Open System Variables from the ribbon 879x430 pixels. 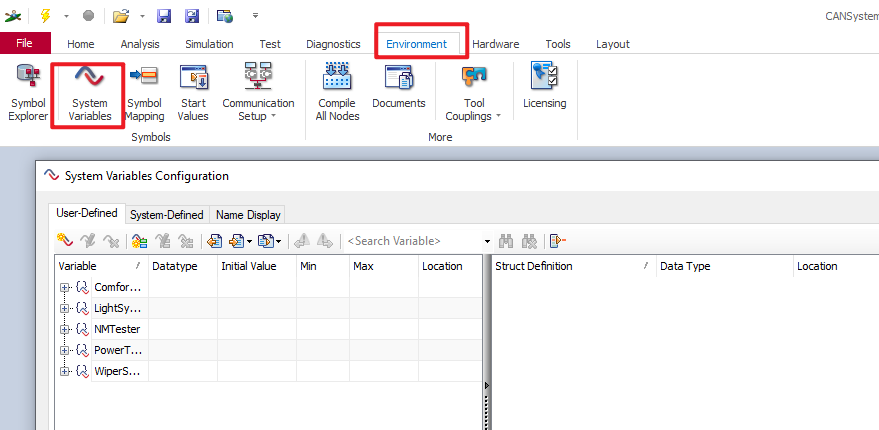click(x=90, y=93)
